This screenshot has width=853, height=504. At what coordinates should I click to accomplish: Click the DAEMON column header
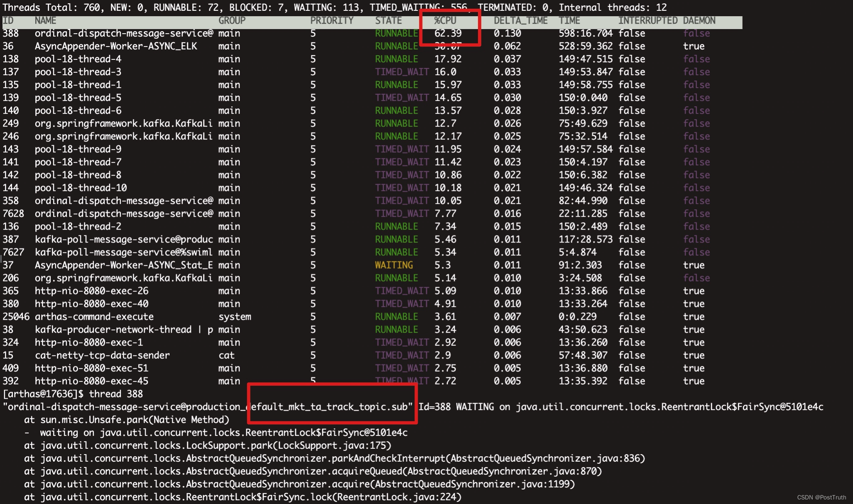pyautogui.click(x=699, y=21)
